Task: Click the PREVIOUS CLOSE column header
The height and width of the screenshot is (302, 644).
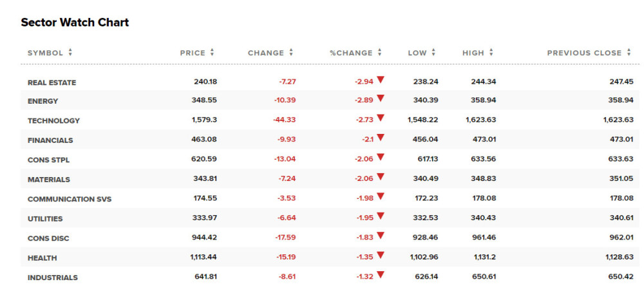Action: tap(585, 53)
